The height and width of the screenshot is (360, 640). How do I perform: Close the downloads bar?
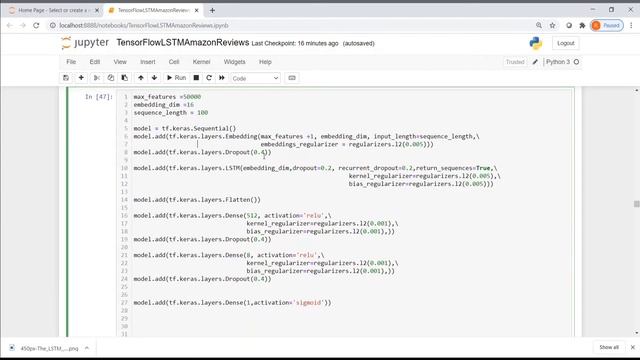point(633,347)
